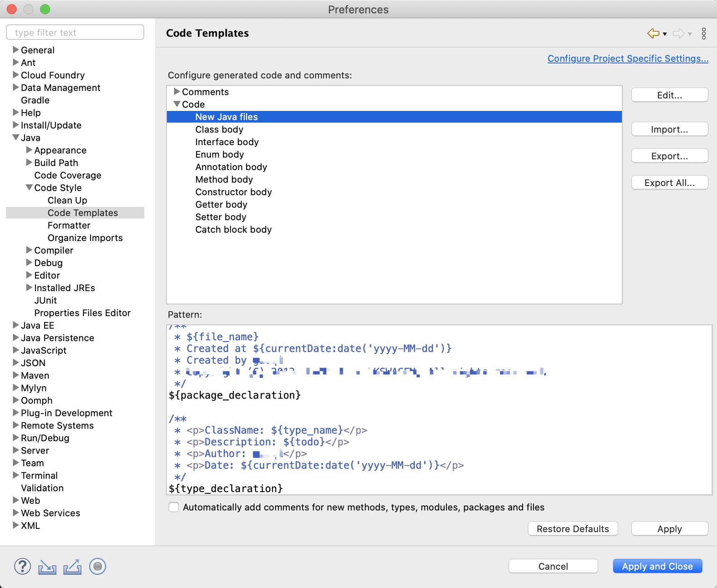Viewport: 717px width, 588px height.
Task: Expand the JavaScript tree node
Action: 16,350
